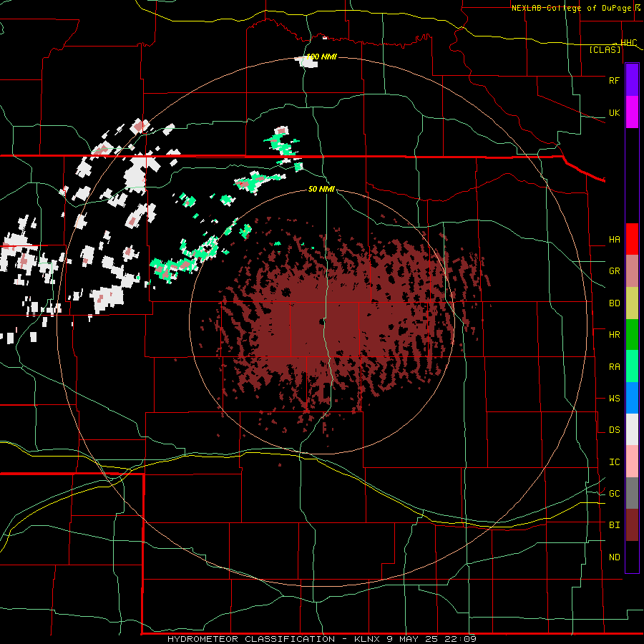Click the BI legend label
Screen dimensions: 644x644
614,525
